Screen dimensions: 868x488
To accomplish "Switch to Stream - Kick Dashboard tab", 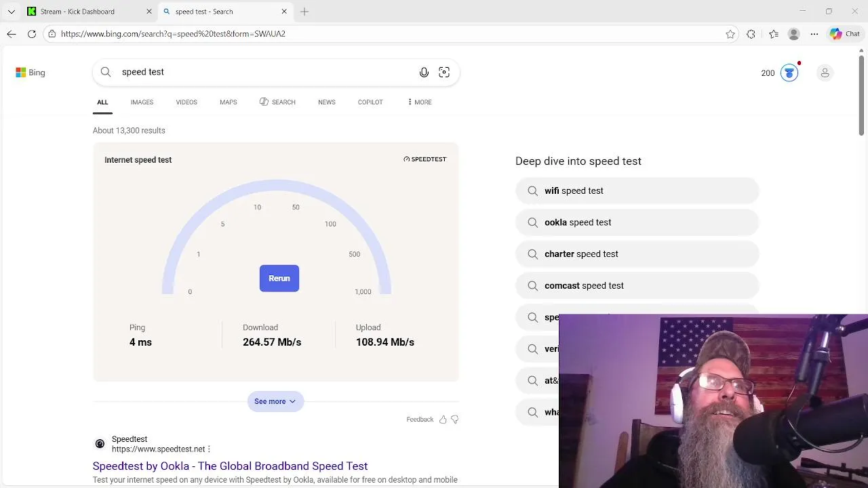I will click(x=90, y=12).
